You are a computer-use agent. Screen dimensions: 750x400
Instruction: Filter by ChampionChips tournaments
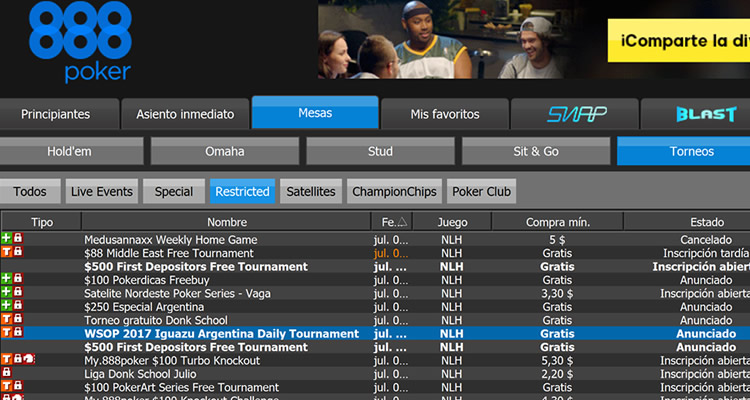click(x=394, y=191)
